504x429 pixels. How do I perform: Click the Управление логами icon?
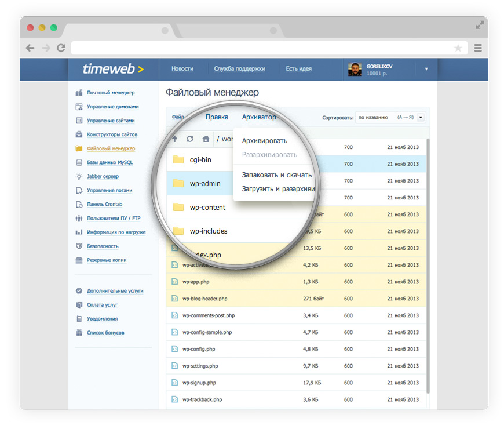(x=79, y=190)
